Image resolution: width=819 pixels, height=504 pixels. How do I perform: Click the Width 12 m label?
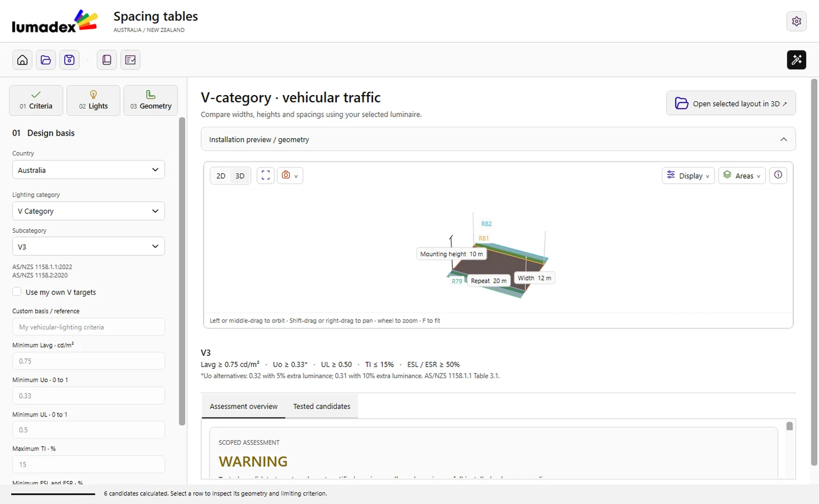[534, 278]
